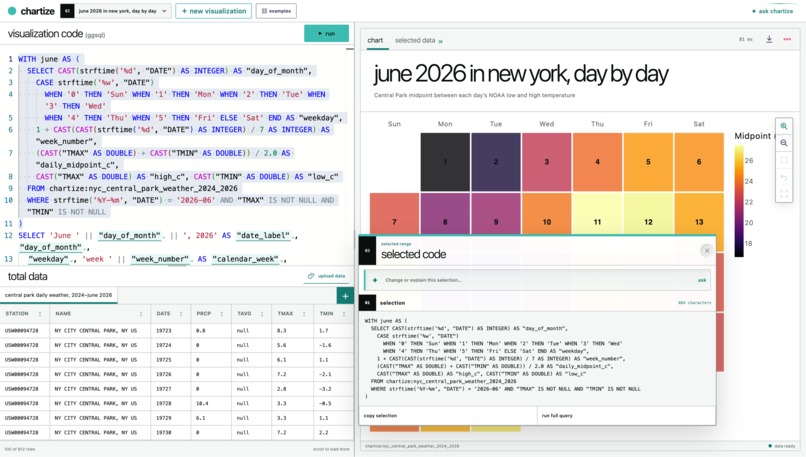The height and width of the screenshot is (457, 806).
Task: Click code line number 9
Action: point(10,188)
